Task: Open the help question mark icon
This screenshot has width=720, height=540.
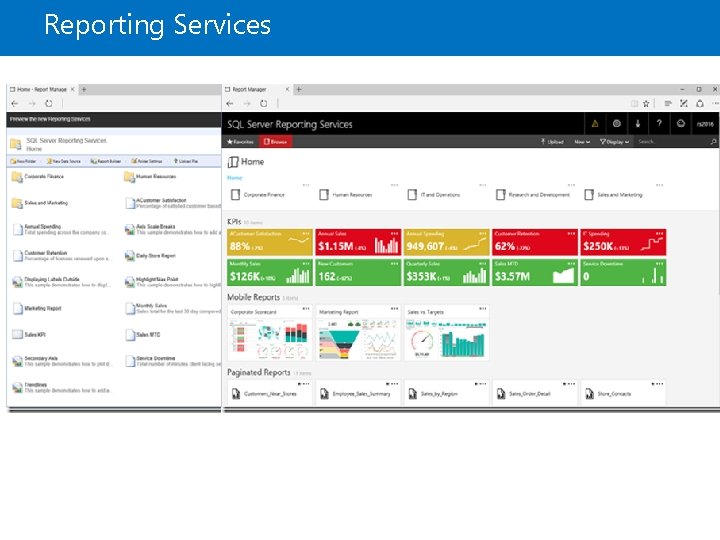Action: (x=659, y=124)
